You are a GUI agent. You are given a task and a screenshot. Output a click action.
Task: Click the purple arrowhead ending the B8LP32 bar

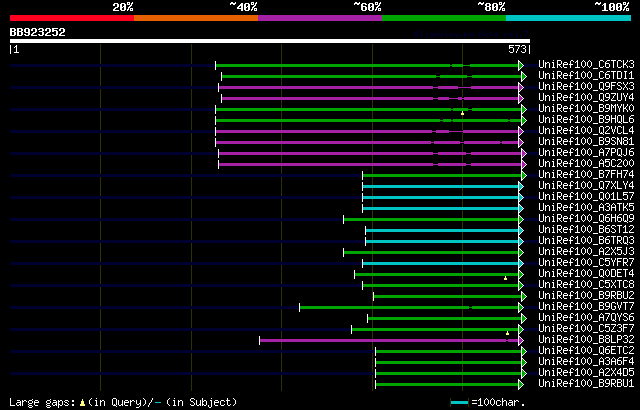tap(521, 340)
